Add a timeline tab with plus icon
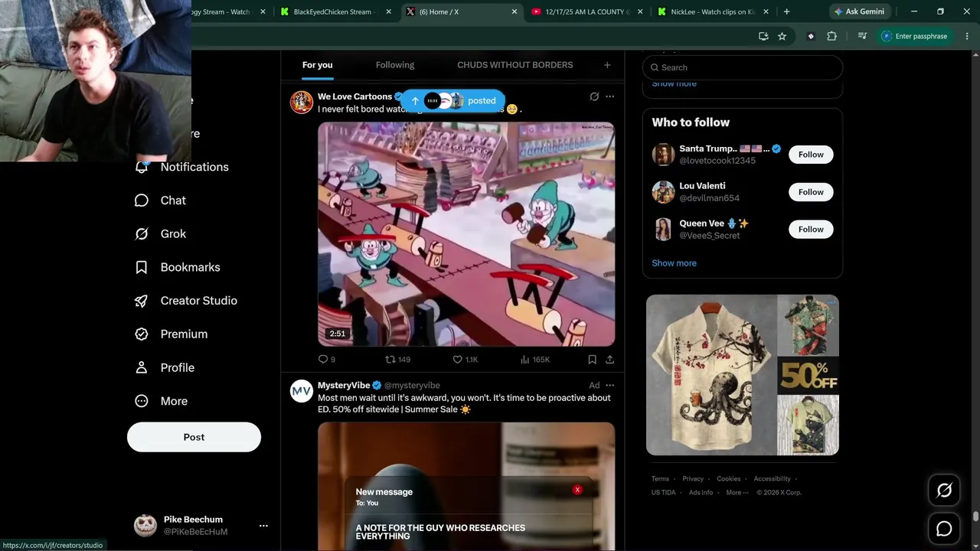980x551 pixels. coord(607,65)
